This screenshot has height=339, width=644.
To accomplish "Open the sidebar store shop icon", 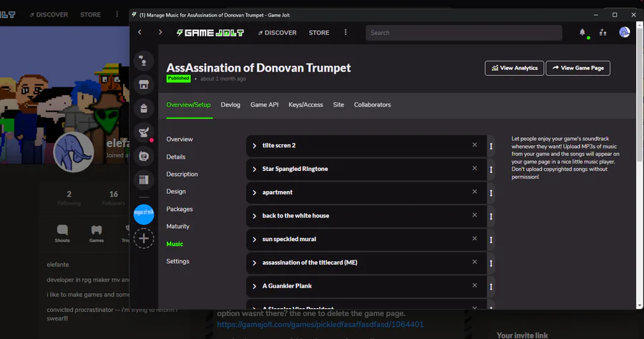I will coord(143,84).
